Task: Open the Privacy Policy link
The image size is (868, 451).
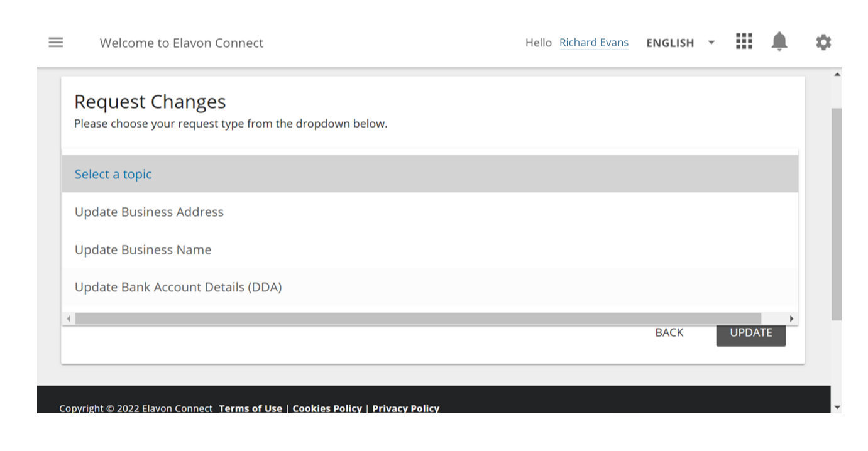Action: 405,408
